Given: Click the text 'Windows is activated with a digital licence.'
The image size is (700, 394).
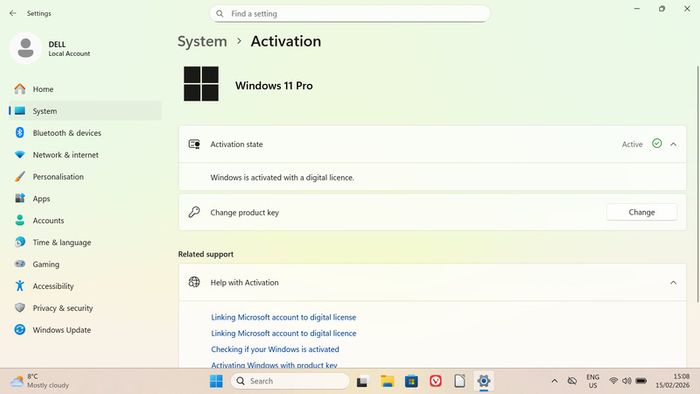Looking at the screenshot, I should click(282, 178).
